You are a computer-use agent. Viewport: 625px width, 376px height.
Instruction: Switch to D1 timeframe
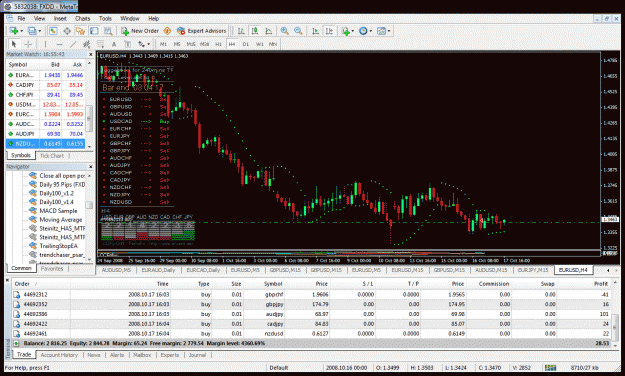pyautogui.click(x=246, y=44)
